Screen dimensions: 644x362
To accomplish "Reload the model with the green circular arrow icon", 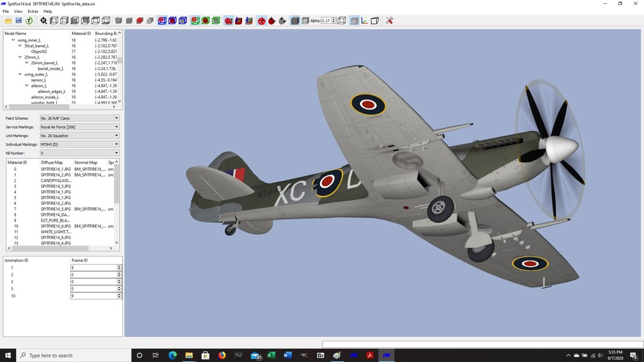I will pyautogui.click(x=29, y=21).
